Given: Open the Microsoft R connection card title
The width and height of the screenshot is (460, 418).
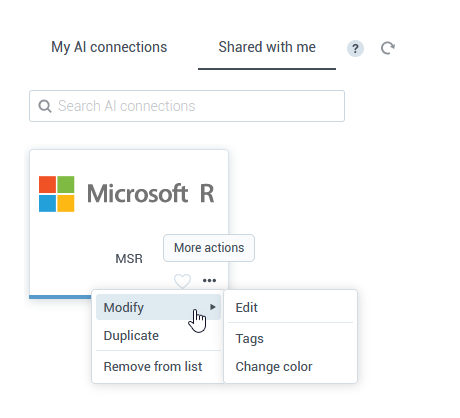Looking at the screenshot, I should pos(151,194).
